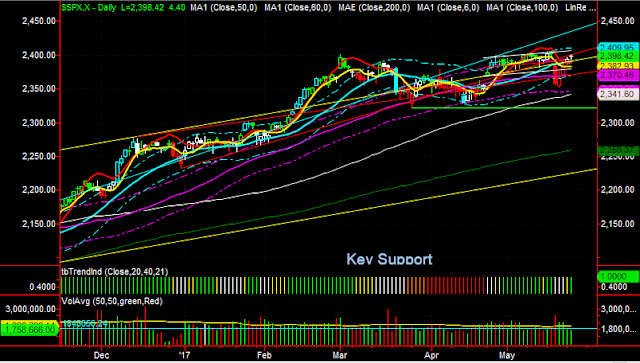This screenshot has width=640, height=363.
Task: Click the 2,150.00 label on left price axis
Action: (39, 224)
